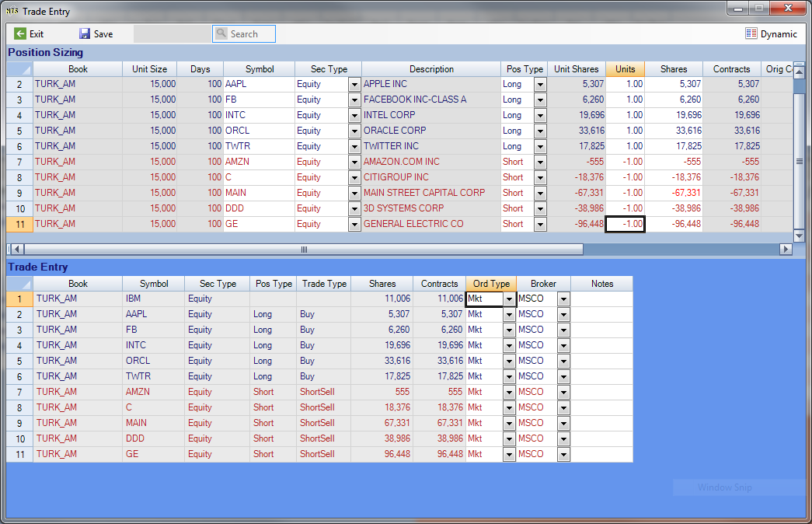Open Ord Type dropdown for IBM trade row
The height and width of the screenshot is (524, 812).
pos(509,299)
